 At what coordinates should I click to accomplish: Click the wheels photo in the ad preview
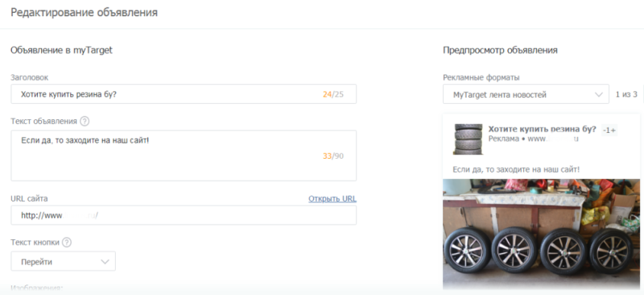tap(541, 234)
